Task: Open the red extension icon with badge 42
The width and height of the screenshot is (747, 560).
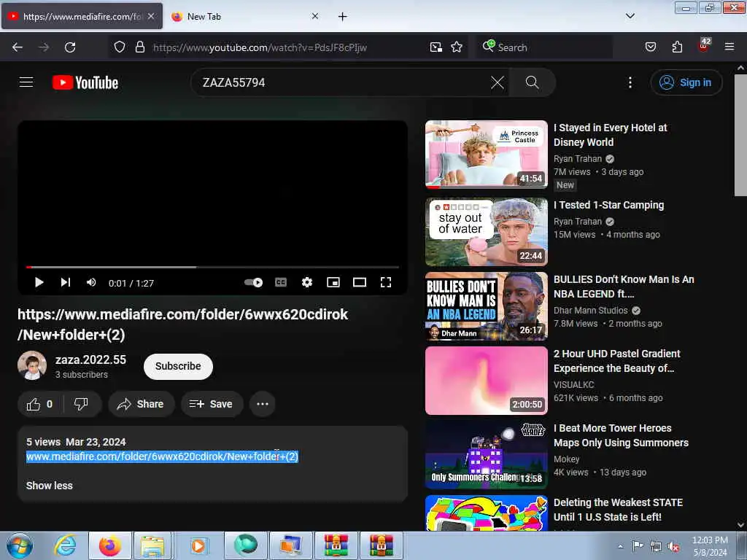Action: (704, 46)
